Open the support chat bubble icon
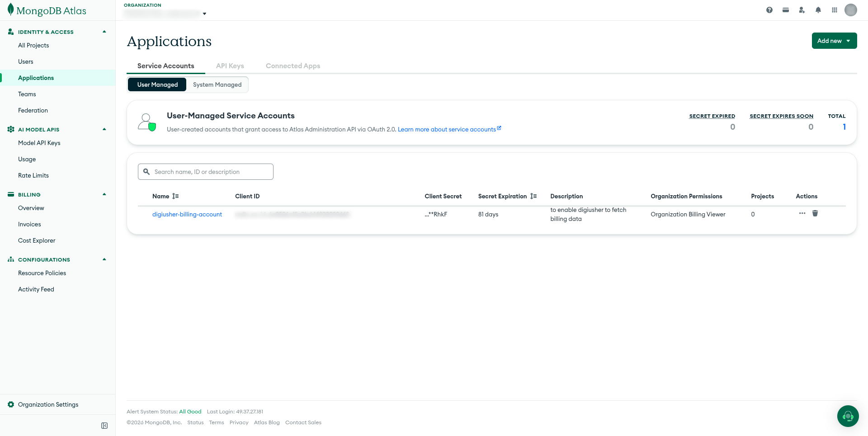 point(848,416)
